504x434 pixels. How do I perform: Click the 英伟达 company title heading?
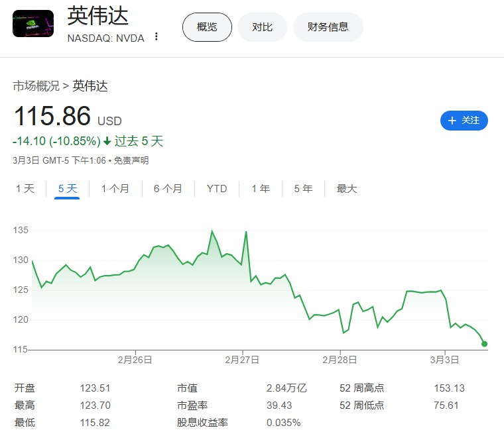[x=97, y=16]
